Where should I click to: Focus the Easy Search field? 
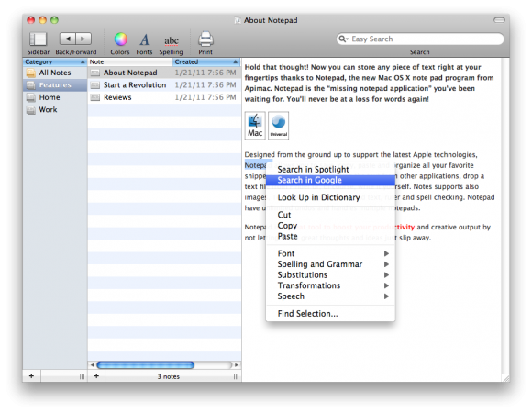tap(420, 39)
